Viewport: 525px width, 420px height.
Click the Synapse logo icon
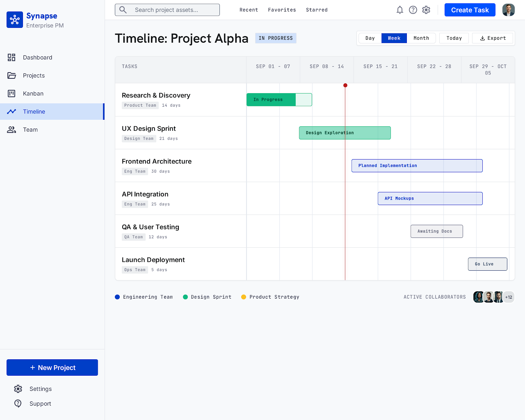(x=15, y=20)
